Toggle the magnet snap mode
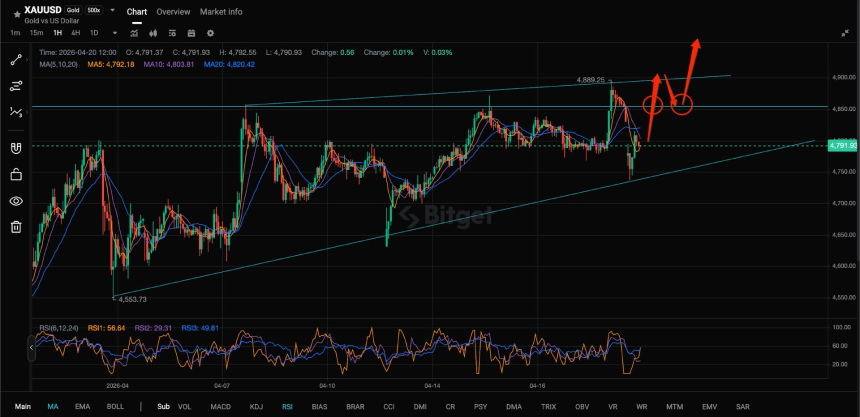The height and width of the screenshot is (417, 860). 16,148
